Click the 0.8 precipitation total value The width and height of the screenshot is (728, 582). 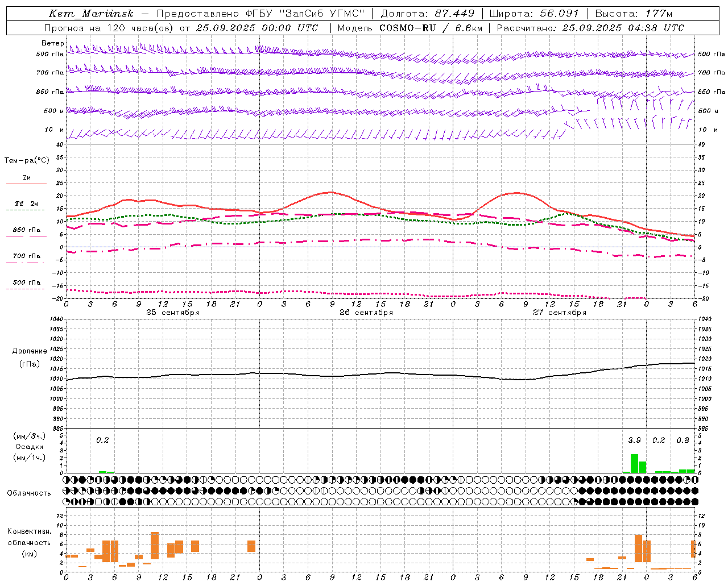[682, 440]
